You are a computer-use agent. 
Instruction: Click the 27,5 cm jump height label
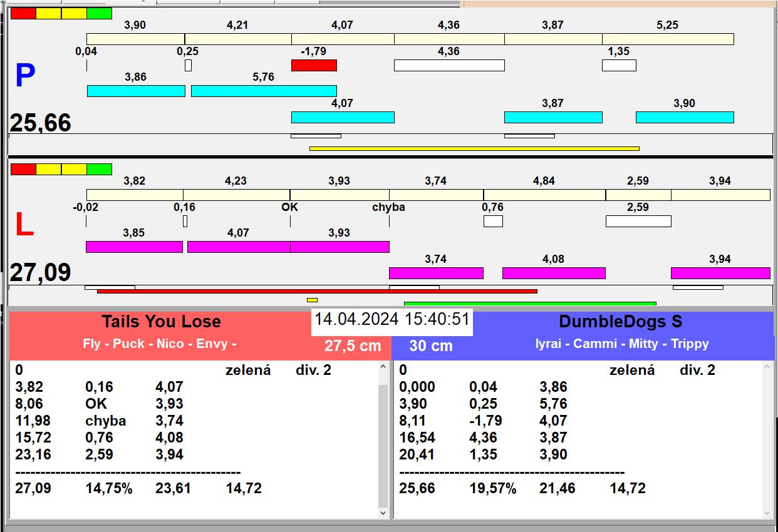(353, 346)
